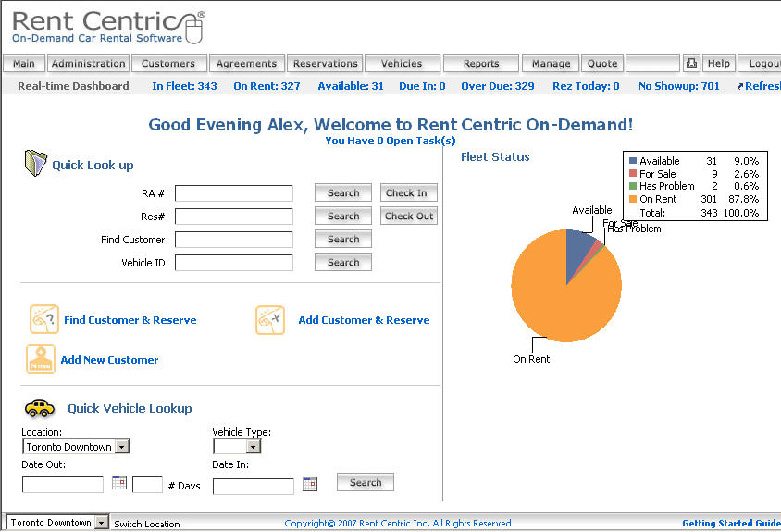This screenshot has height=532, width=781.
Task: Click Search in Quick Vehicle Lookup
Action: [366, 482]
